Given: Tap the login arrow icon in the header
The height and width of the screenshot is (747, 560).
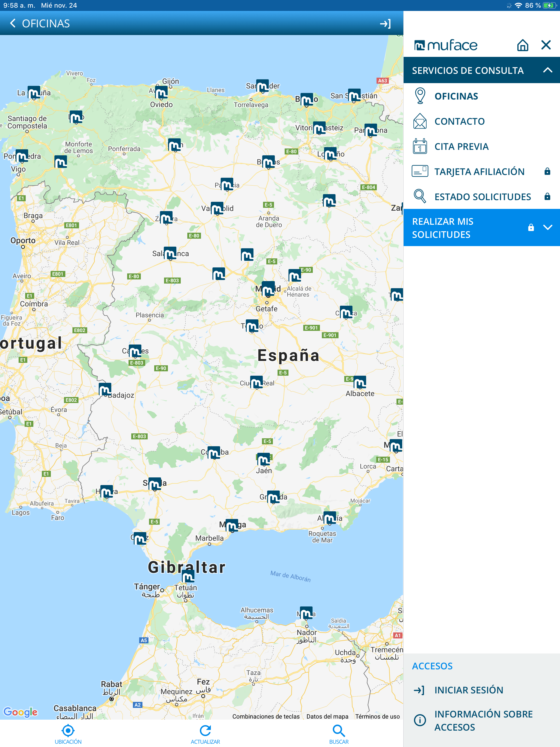Looking at the screenshot, I should [x=385, y=24].
